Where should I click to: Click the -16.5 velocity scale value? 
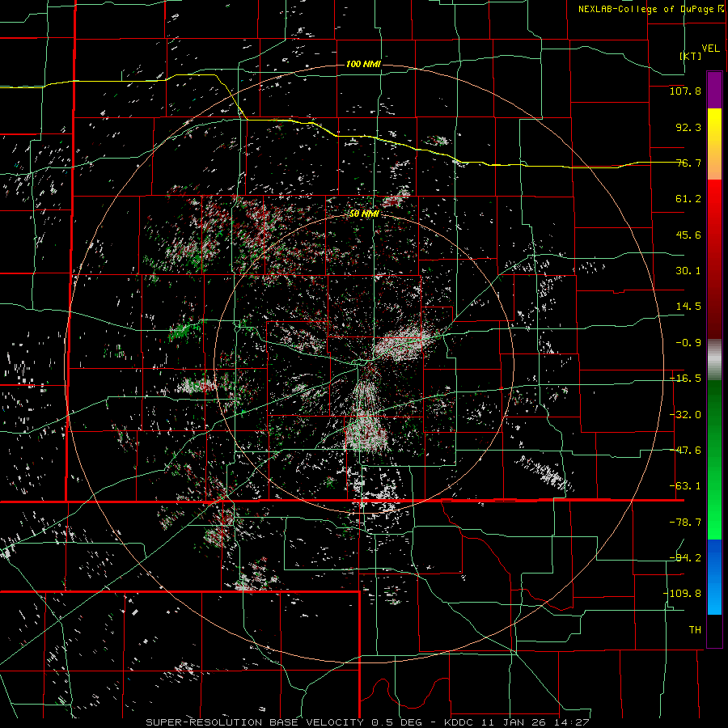tap(685, 379)
